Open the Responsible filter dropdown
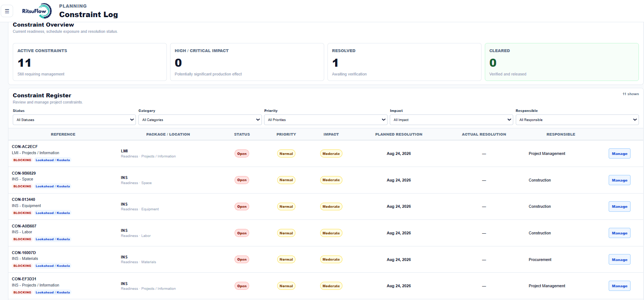The width and height of the screenshot is (644, 300). (x=577, y=120)
